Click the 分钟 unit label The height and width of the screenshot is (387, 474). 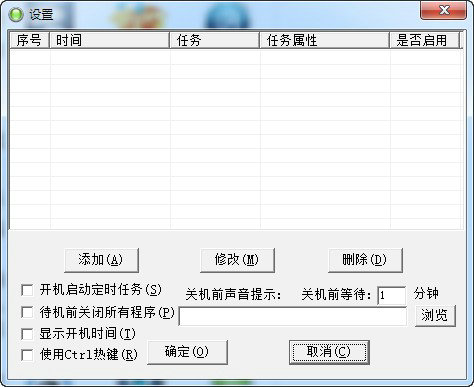(426, 294)
